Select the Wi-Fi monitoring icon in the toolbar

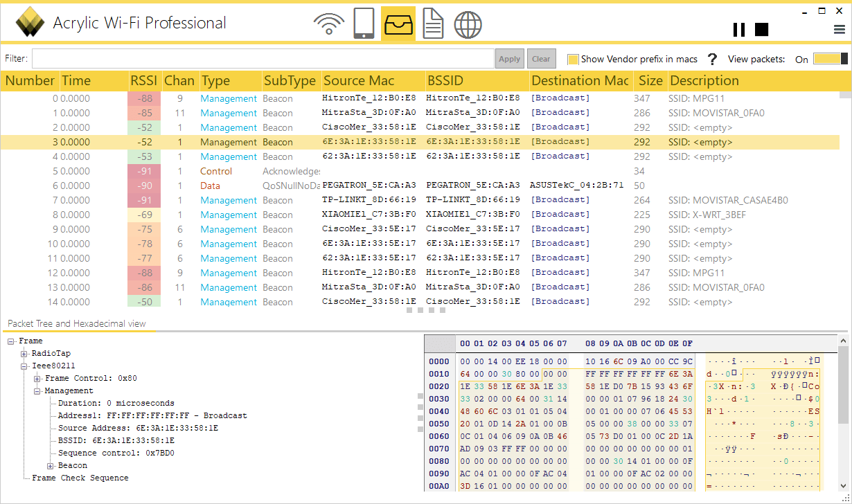point(329,23)
